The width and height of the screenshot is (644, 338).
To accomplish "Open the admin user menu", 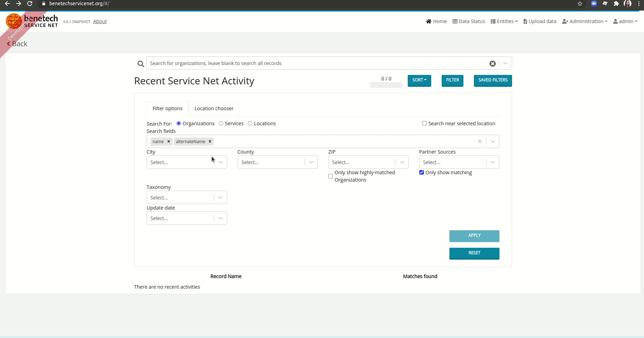I will (x=625, y=21).
